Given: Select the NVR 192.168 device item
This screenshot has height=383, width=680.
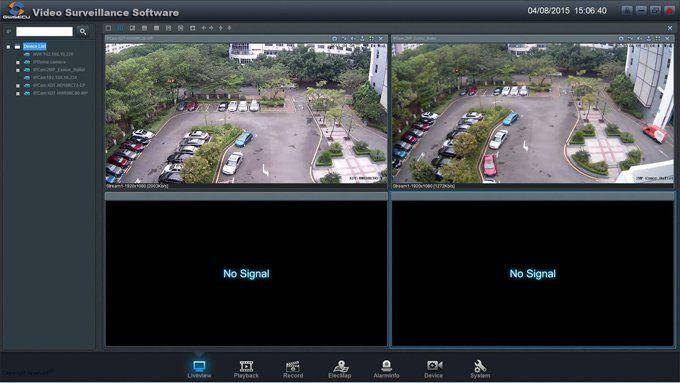Looking at the screenshot, I should pyautogui.click(x=53, y=54).
